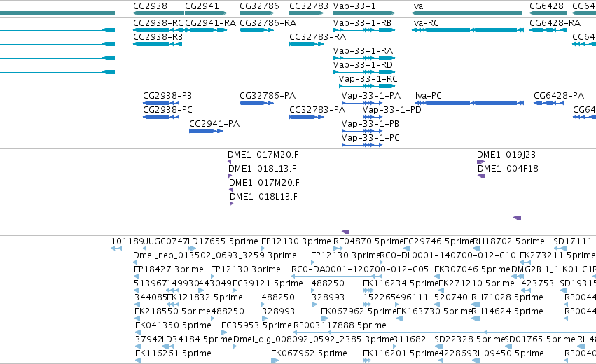Click the Vap-33-1 gene label

pos(354,6)
